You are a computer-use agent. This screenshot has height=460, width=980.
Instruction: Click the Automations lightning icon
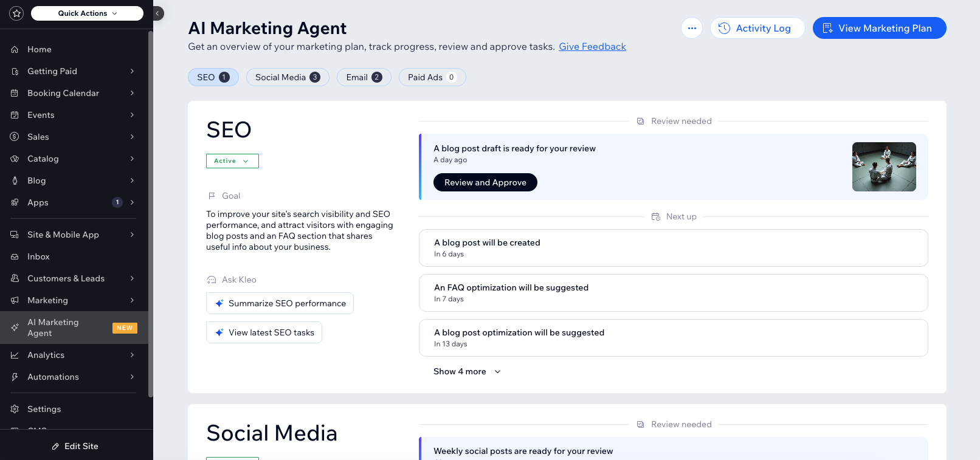click(15, 377)
